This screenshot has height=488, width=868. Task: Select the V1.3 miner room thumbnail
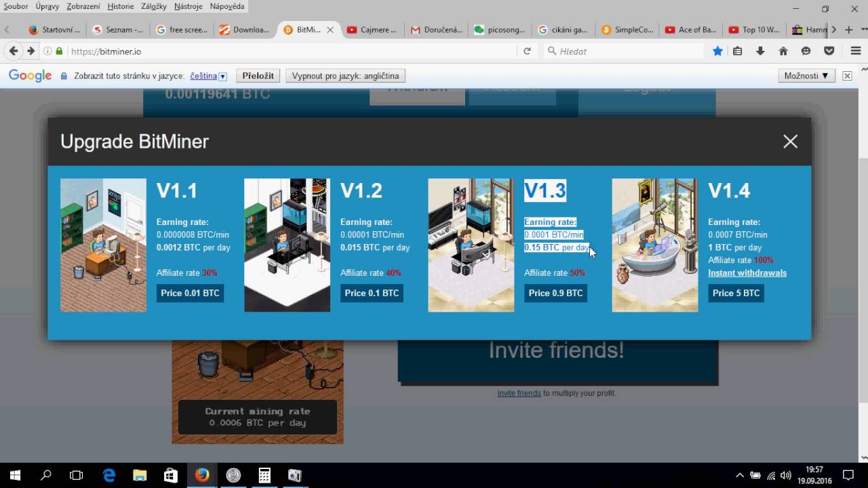click(x=471, y=245)
